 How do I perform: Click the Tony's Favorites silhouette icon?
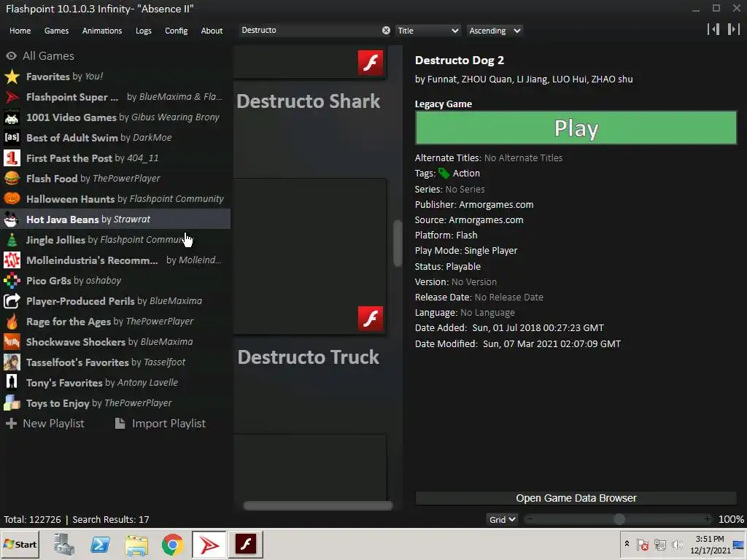(x=12, y=383)
